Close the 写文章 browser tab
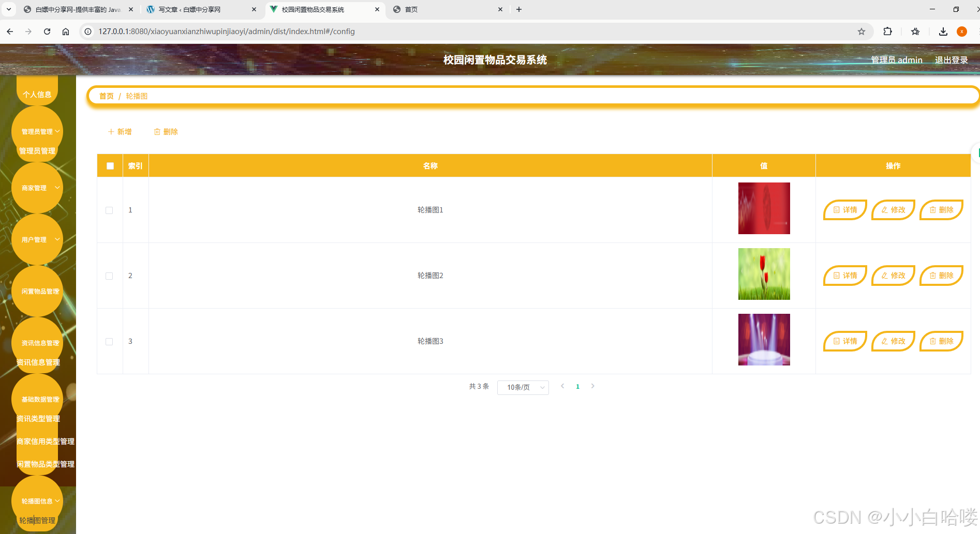Screen dimensions: 980x534 254,9
